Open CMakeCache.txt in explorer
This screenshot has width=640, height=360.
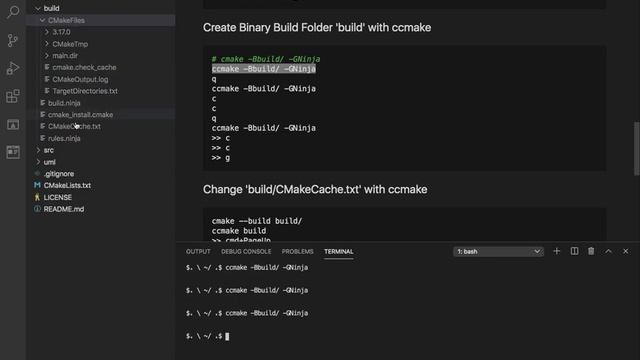click(x=74, y=127)
